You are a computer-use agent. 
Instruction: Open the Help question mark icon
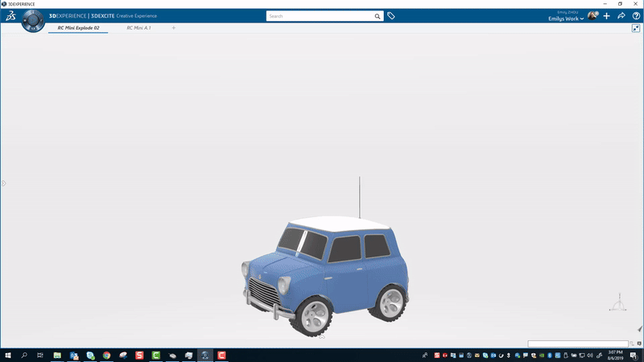tap(636, 16)
